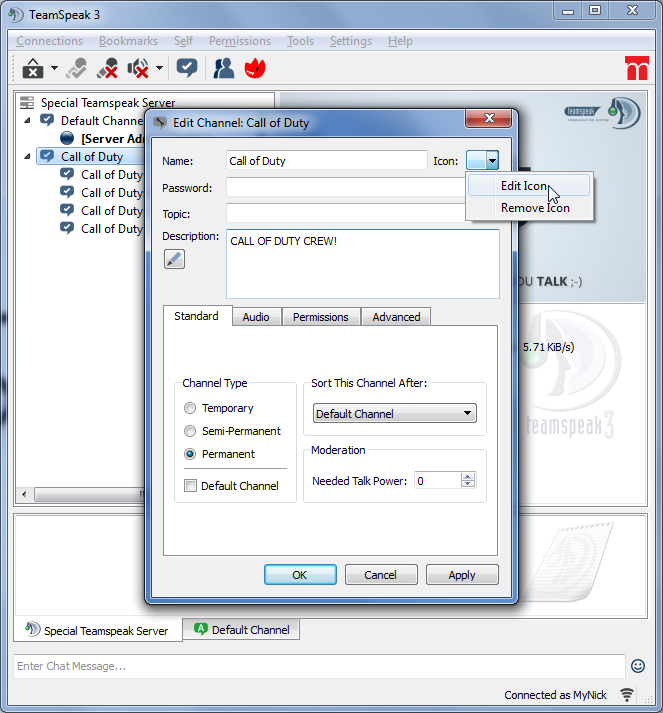Viewport: 663px width, 713px height.
Task: Toggle microphone mute toolbar icon
Action: pos(107,69)
